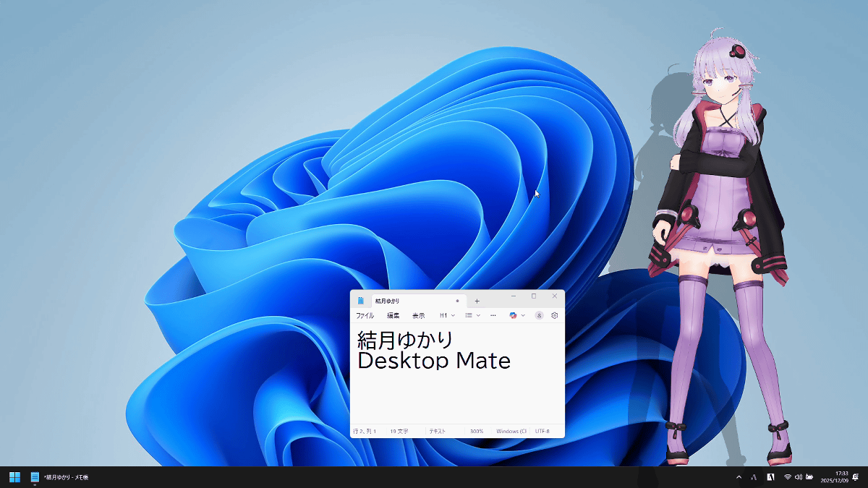The image size is (868, 488).
Task: Open the notification bell in the taskbar
Action: coord(855,477)
